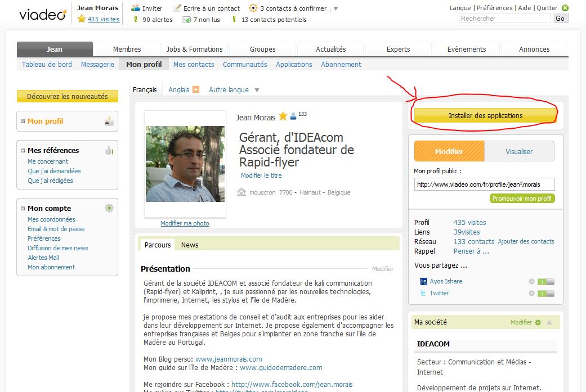Click the gold star beside 435 visites
586x392 pixels.
coord(82,19)
